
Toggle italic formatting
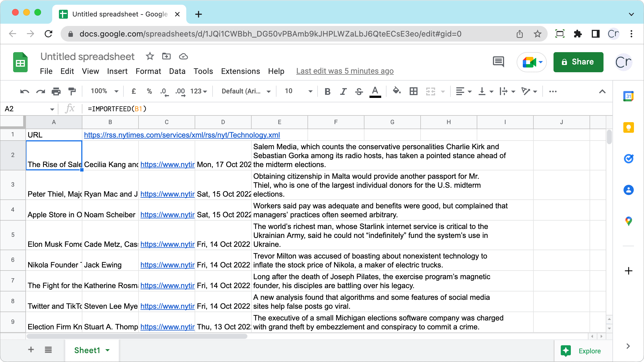(x=343, y=91)
